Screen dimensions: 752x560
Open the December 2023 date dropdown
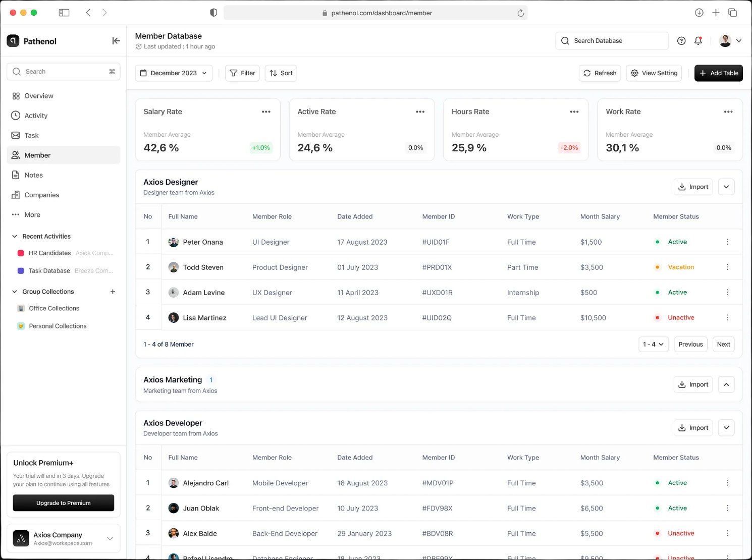coord(174,73)
